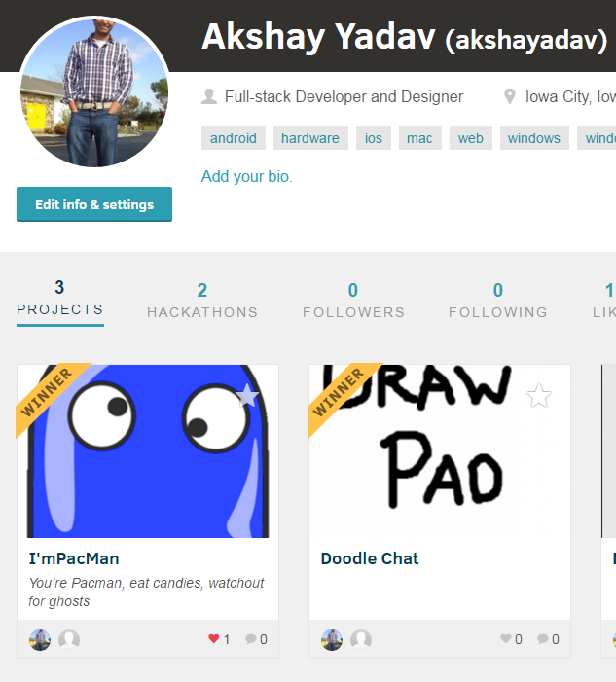This screenshot has height=682, width=616.
Task: Click the heart like icon on I'mPacMan
Action: click(x=213, y=638)
